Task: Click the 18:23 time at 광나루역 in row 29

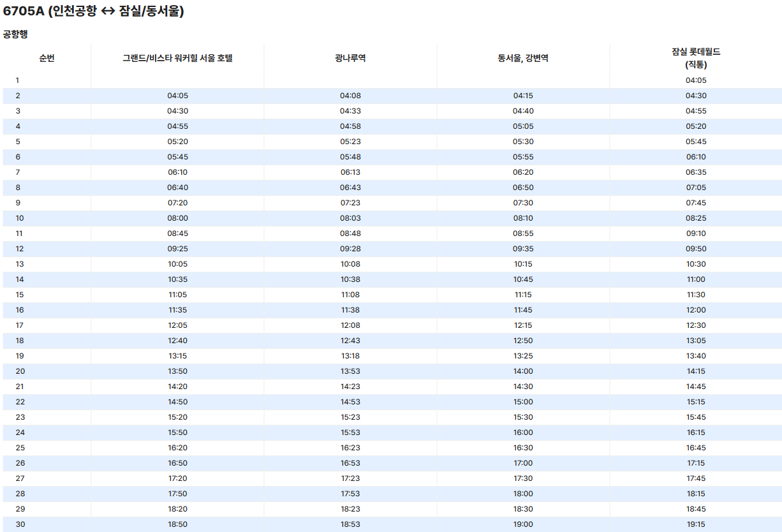Action: [350, 509]
